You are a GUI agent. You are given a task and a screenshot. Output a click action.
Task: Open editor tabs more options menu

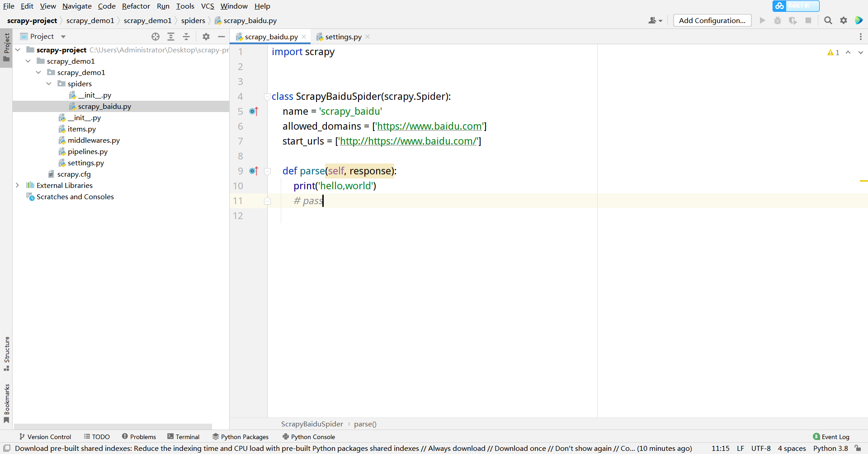(x=861, y=37)
